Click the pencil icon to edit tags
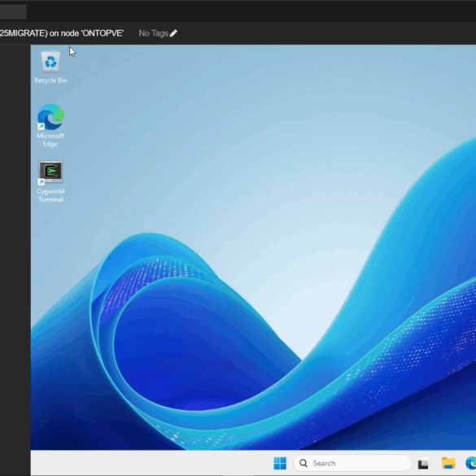The width and height of the screenshot is (476, 476). click(x=173, y=33)
